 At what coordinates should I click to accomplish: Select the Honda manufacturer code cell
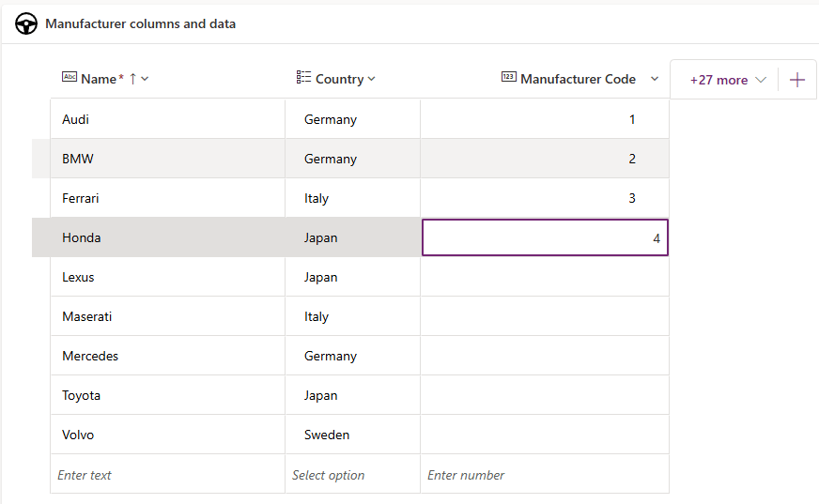[545, 237]
